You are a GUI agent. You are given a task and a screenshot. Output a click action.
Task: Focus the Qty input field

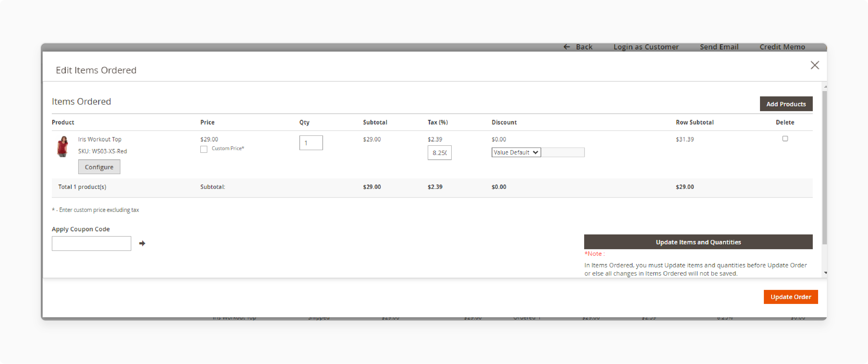pos(311,143)
